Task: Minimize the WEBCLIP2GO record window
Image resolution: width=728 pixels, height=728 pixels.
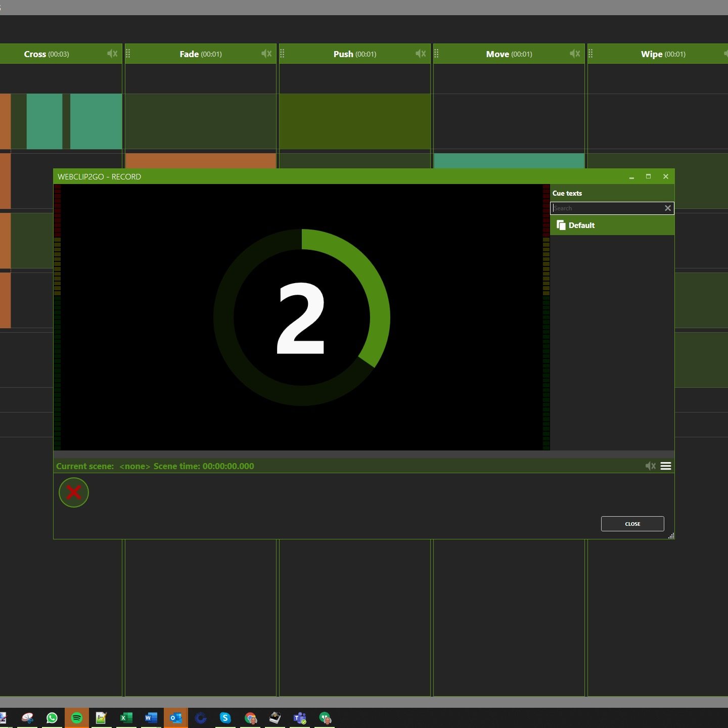Action: (x=631, y=176)
